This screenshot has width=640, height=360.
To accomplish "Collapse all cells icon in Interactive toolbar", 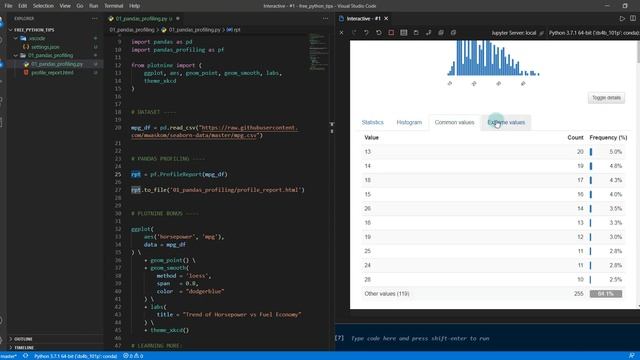I will [453, 33].
